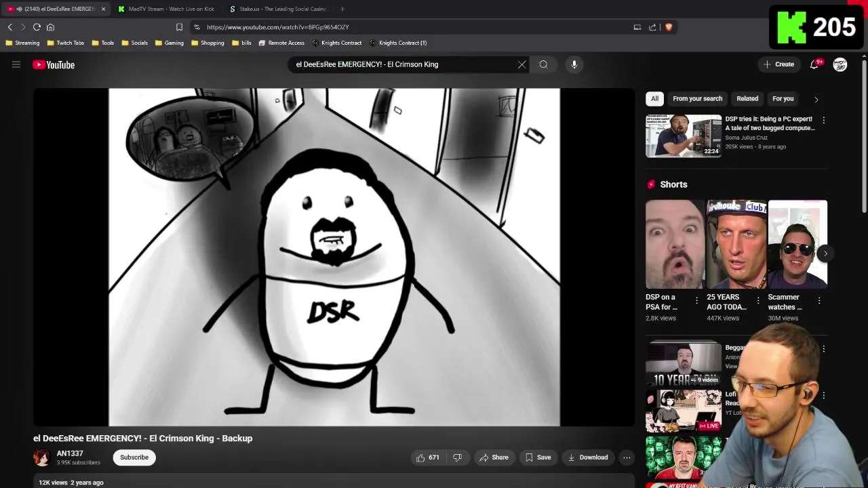Open the Knights Contract (1) bookmark
The width and height of the screenshot is (868, 488).
coord(398,43)
